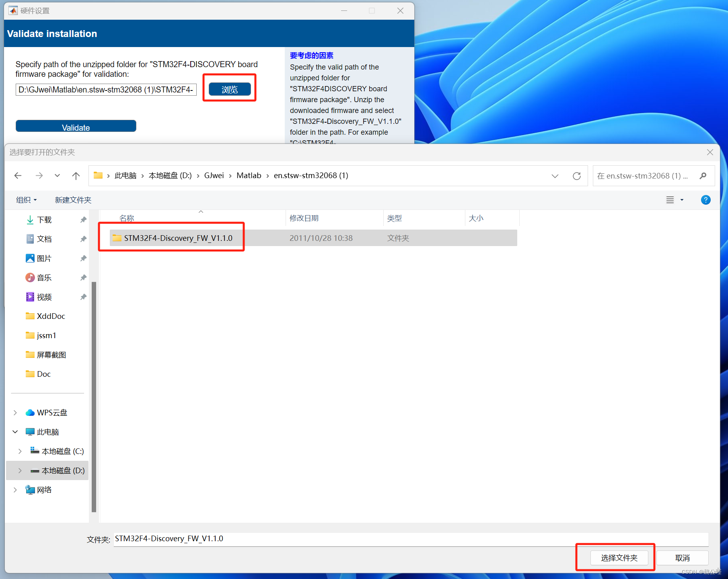Unpin 图片 via its pin icon

(83, 258)
